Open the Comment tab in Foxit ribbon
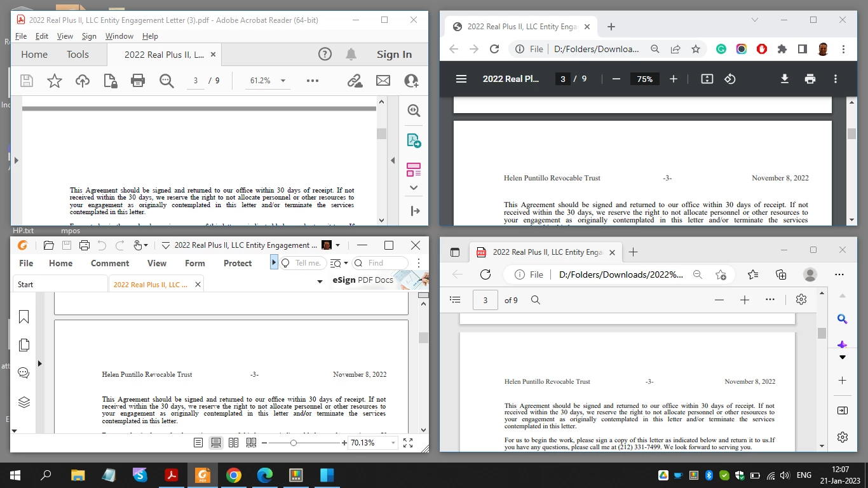Viewport: 868px width, 488px height. click(110, 263)
